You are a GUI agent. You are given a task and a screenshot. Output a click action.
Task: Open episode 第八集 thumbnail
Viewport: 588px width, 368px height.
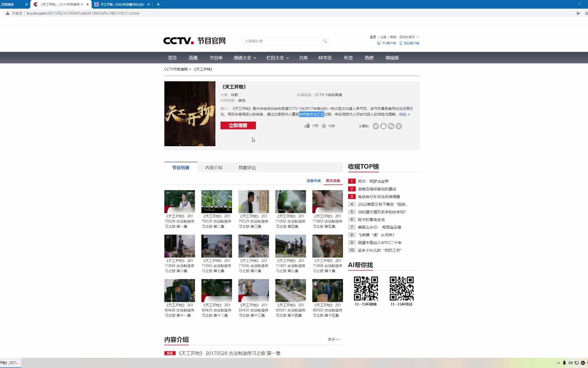(254, 246)
